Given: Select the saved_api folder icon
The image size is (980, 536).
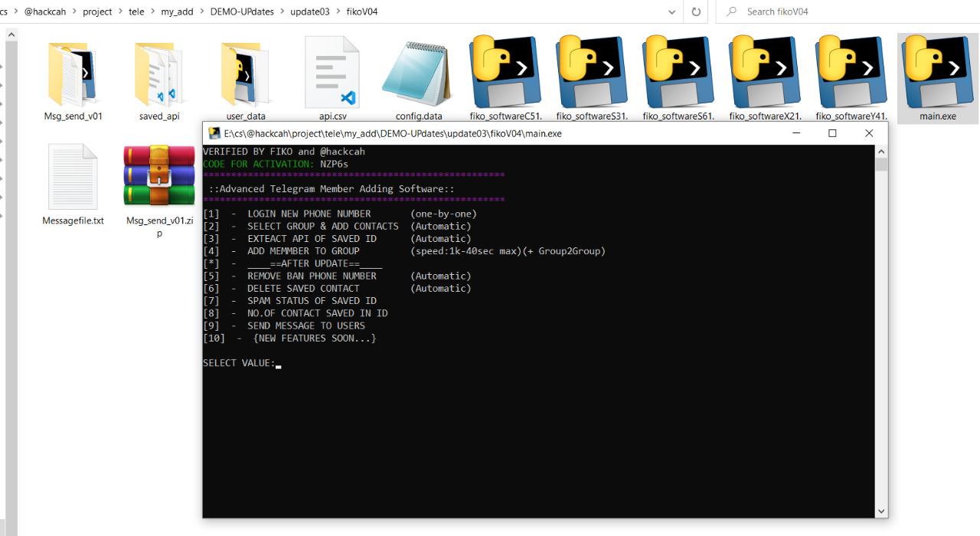Looking at the screenshot, I should pos(159,73).
